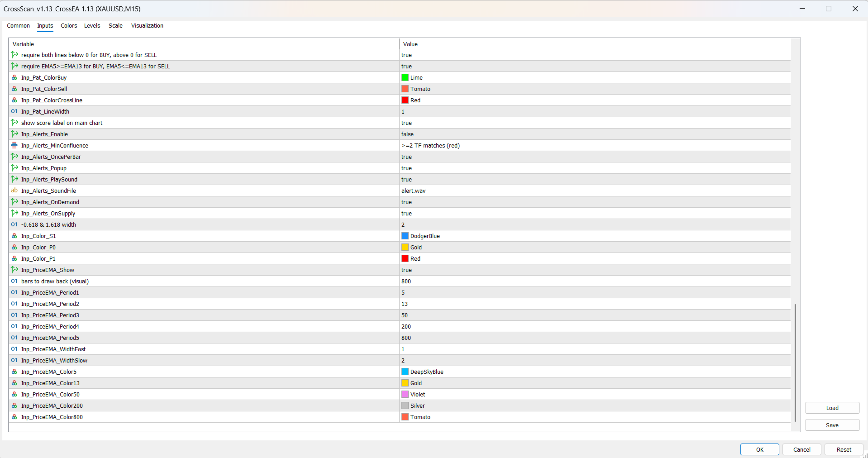
Task: Click the color type icon beside Inp_Pat_ColorCrossLine
Action: (14, 100)
